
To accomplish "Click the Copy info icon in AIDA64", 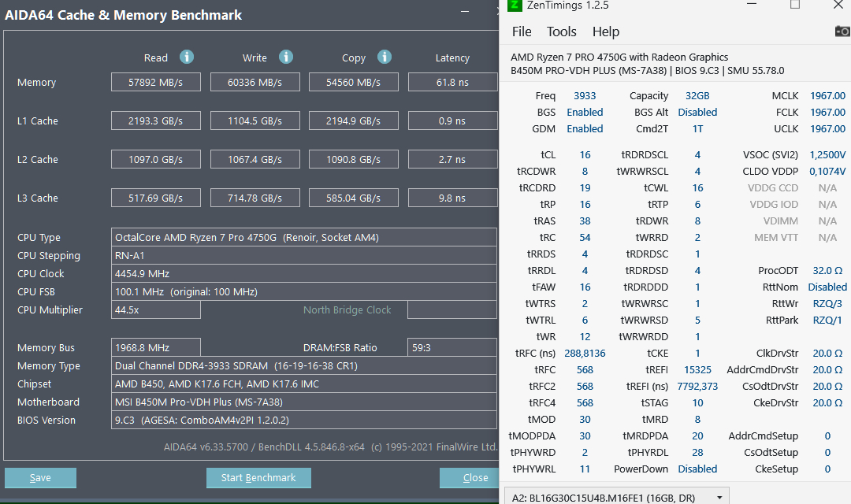I will pyautogui.click(x=385, y=57).
